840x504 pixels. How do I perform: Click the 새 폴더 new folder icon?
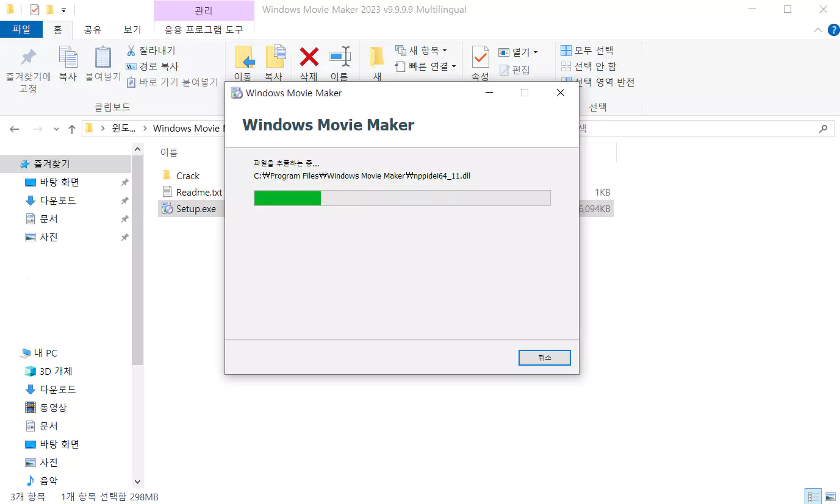[377, 57]
